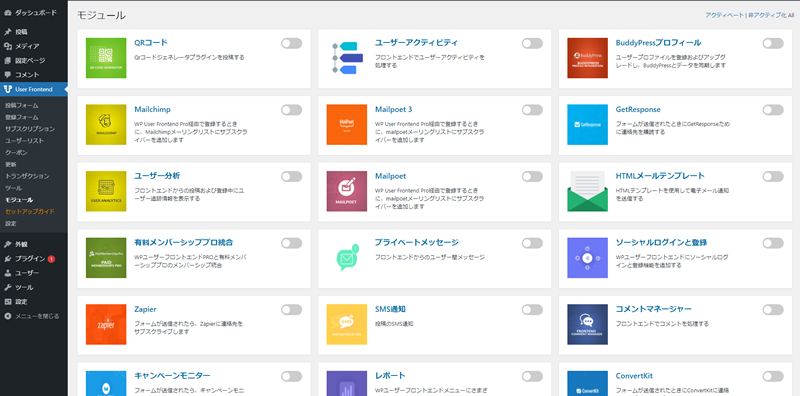
Task: Toggle the ソーシャルログインと登録 module switch
Action: [773, 243]
